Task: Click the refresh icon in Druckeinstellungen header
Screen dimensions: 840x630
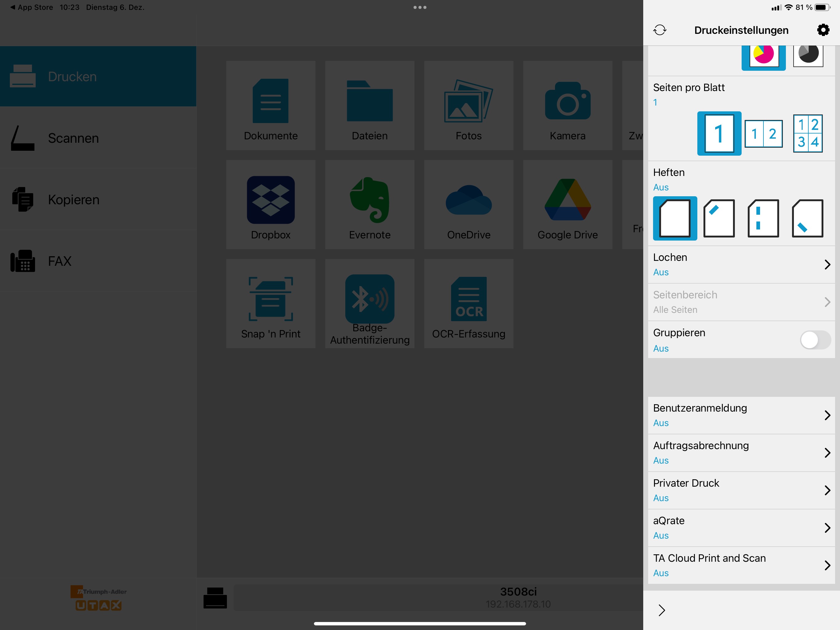Action: click(x=660, y=30)
